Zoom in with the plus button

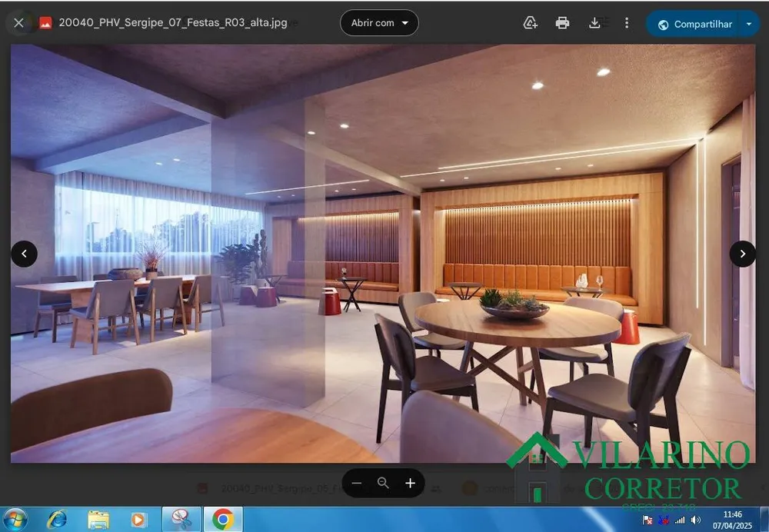410,484
